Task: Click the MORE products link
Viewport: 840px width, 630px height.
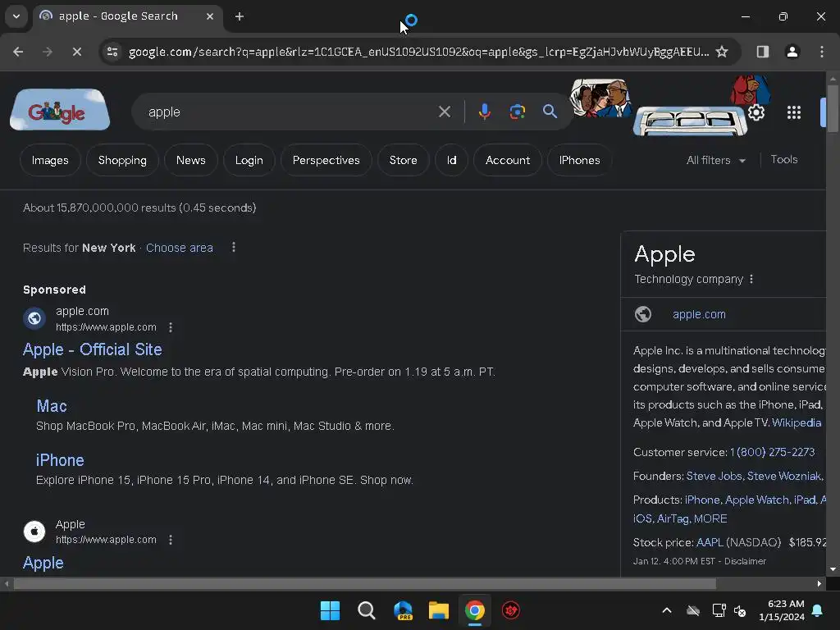Action: click(710, 518)
